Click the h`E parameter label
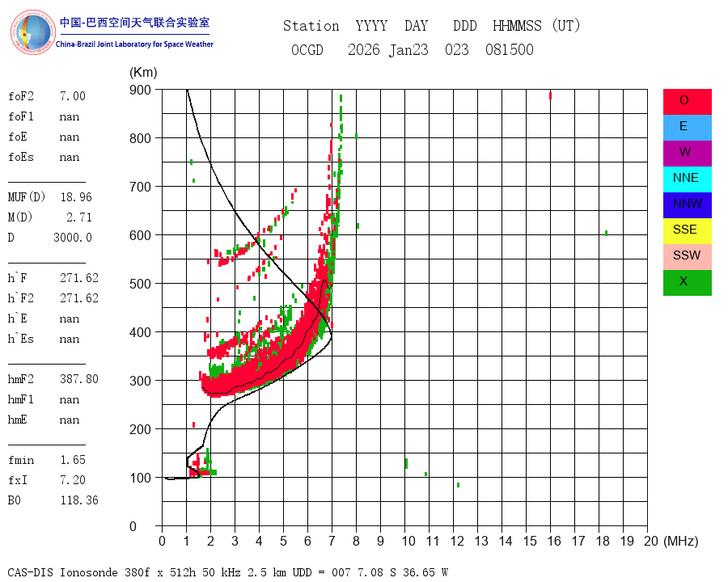This screenshot has height=582, width=728. [18, 318]
